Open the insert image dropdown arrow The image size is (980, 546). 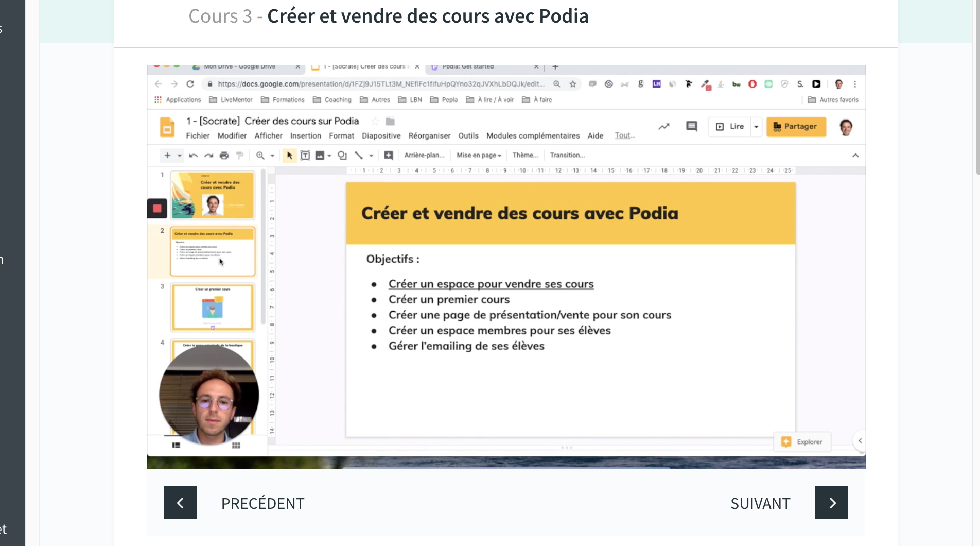coord(329,155)
